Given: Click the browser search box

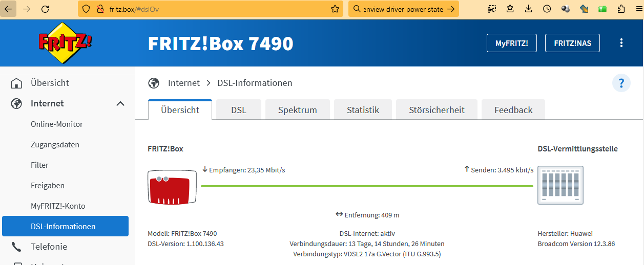Looking at the screenshot, I should click(x=404, y=9).
